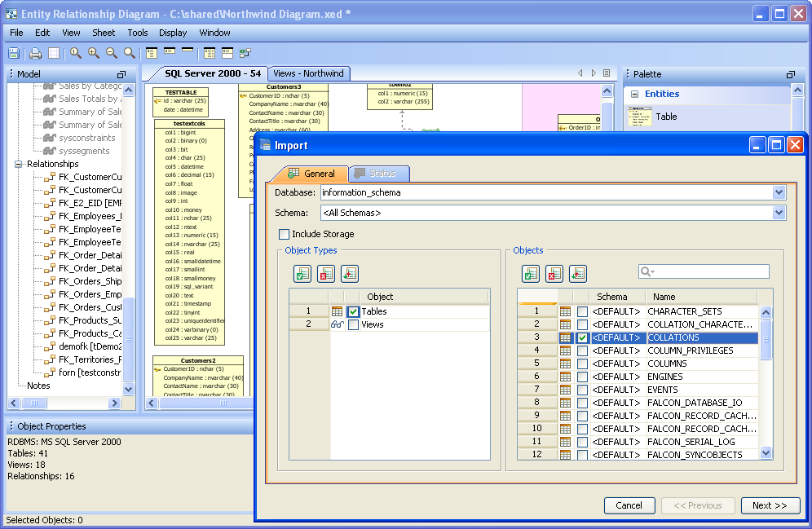Click the next sheet arrow icon

click(x=594, y=73)
